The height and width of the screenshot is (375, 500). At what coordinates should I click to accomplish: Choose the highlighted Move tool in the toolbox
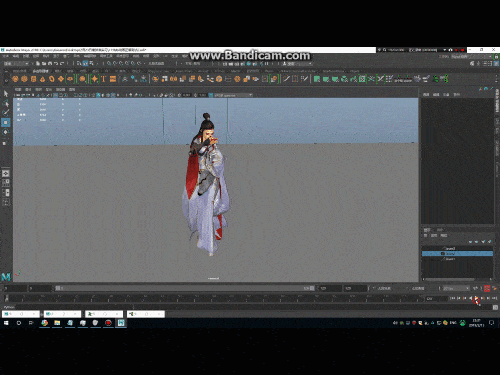6,122
